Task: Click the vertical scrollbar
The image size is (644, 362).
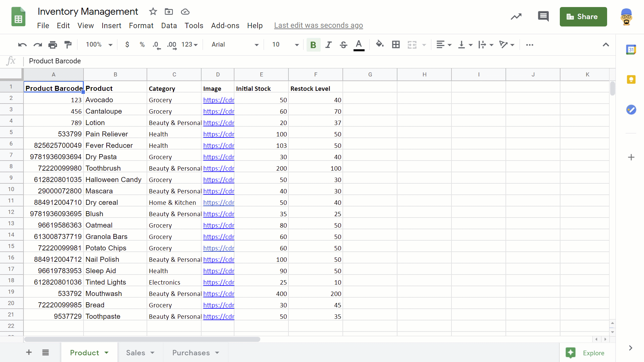Action: click(612, 88)
